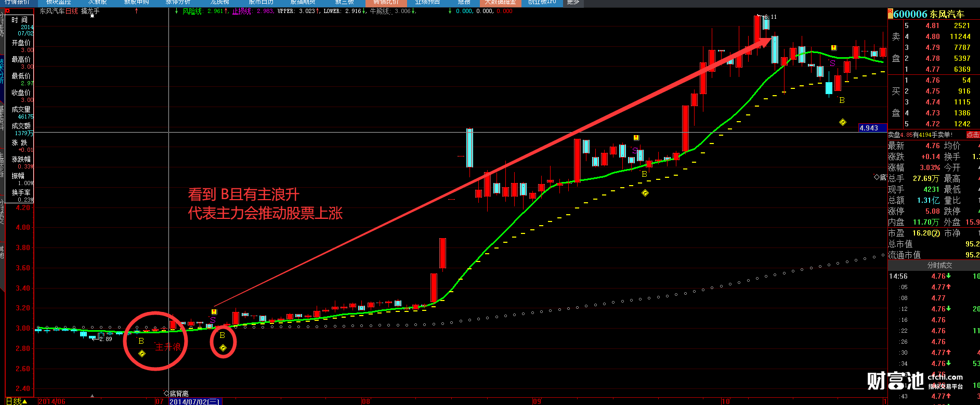980x405 pixels.
Task: Click the 市盈 16.20 value
Action: tap(926, 233)
